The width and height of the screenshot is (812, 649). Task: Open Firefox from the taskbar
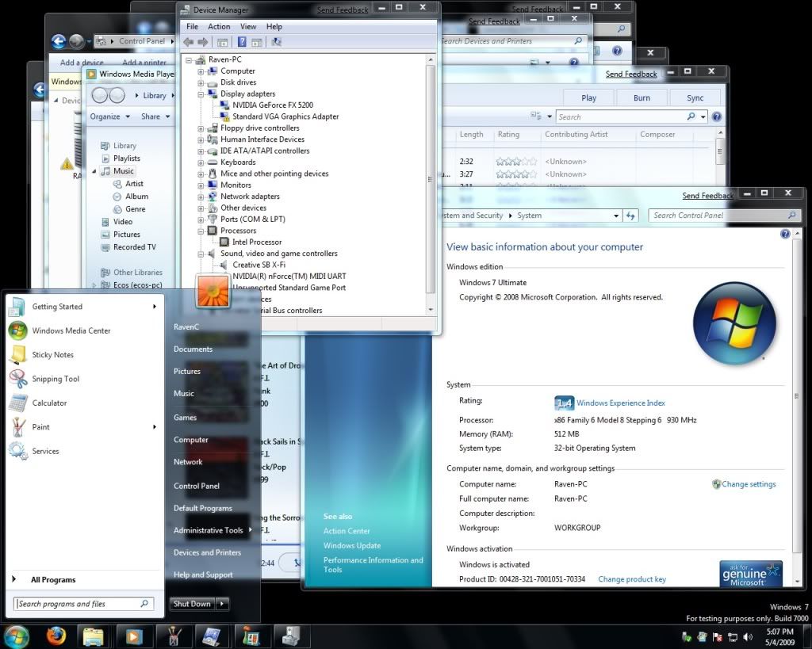click(x=56, y=636)
